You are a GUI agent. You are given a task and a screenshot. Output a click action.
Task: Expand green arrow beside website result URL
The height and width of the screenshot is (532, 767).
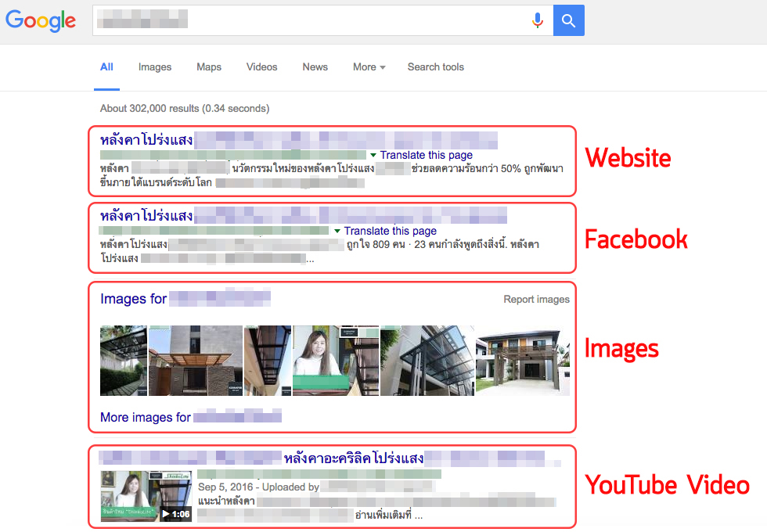373,155
